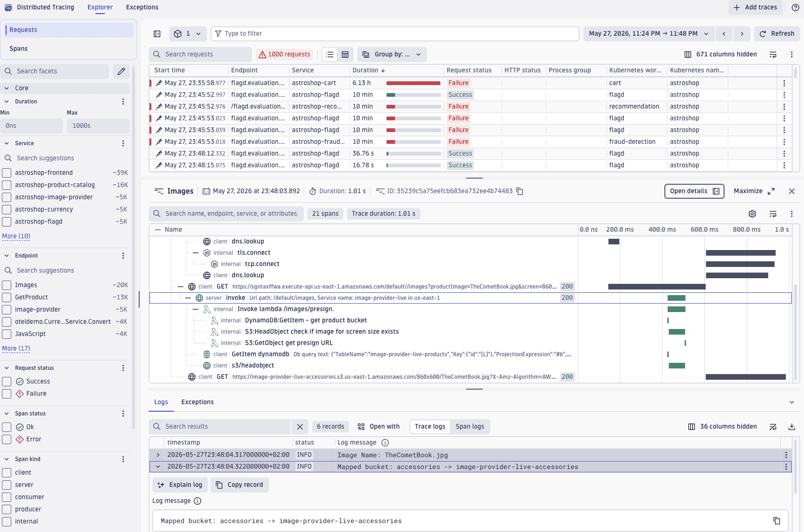Image resolution: width=804 pixels, height=532 pixels.
Task: Close the Images trace panel
Action: click(792, 191)
